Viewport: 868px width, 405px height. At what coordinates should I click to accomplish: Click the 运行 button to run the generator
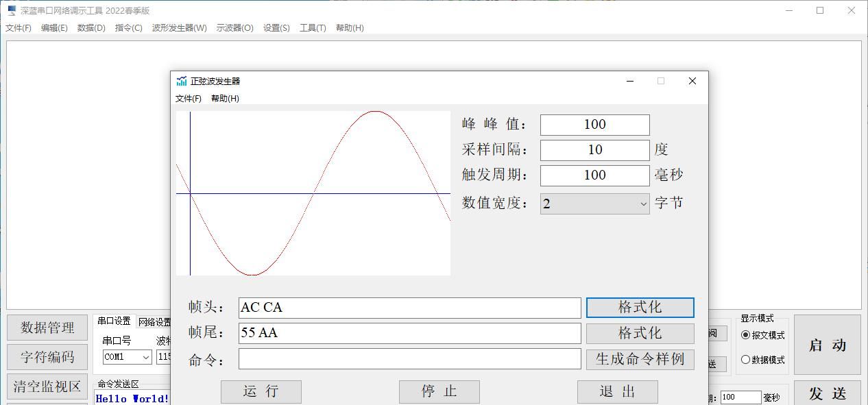click(261, 391)
